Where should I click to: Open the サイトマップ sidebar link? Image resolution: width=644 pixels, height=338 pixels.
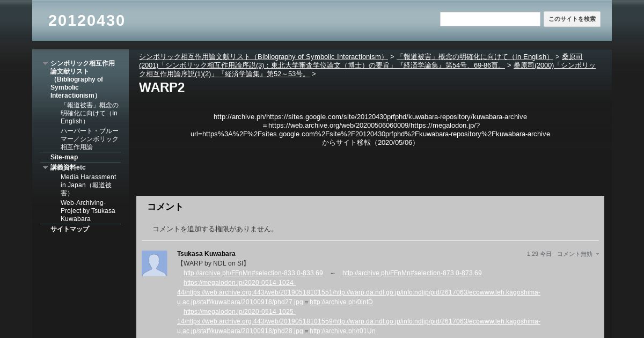tap(70, 229)
